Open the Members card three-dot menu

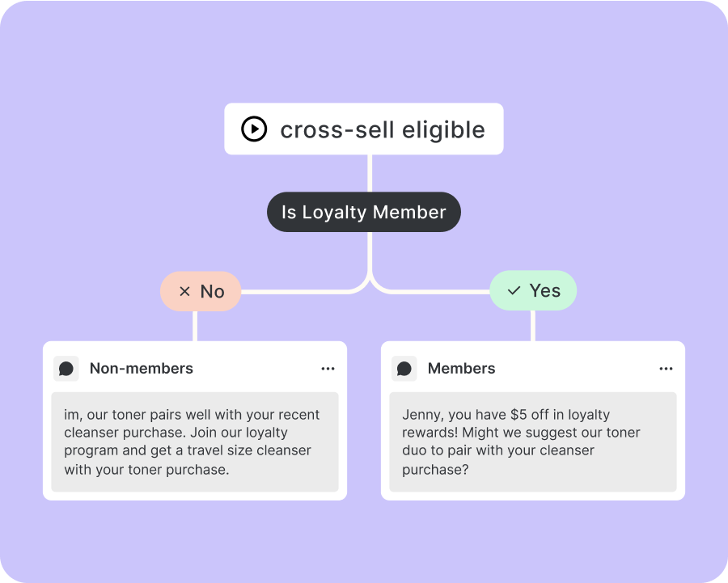tap(666, 369)
